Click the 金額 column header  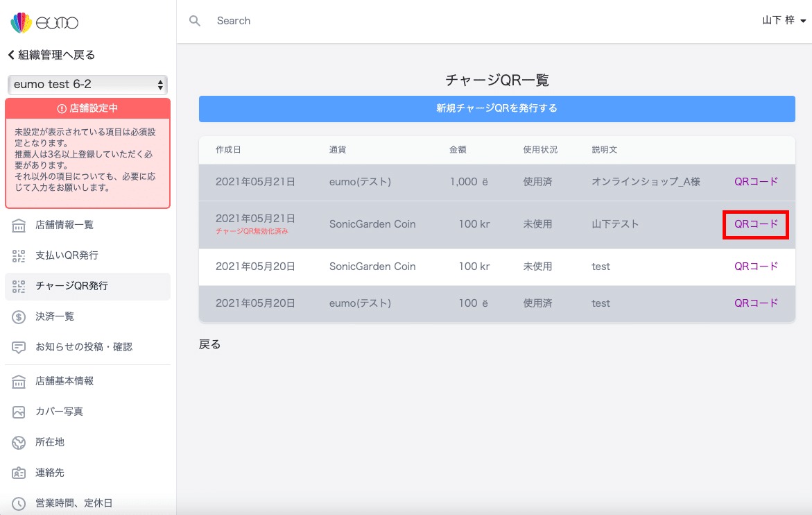click(x=457, y=150)
